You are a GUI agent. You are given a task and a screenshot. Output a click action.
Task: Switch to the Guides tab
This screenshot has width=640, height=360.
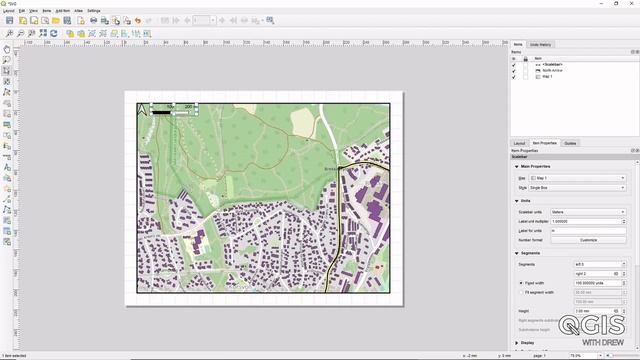coord(570,143)
